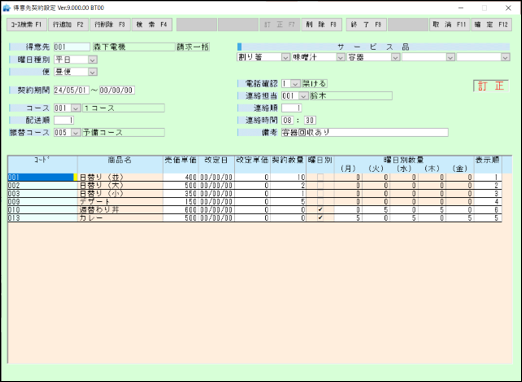Screen dimensions: 522x382
Task: Open the empty service dropdown next to 容器
Action: click(x=450, y=57)
